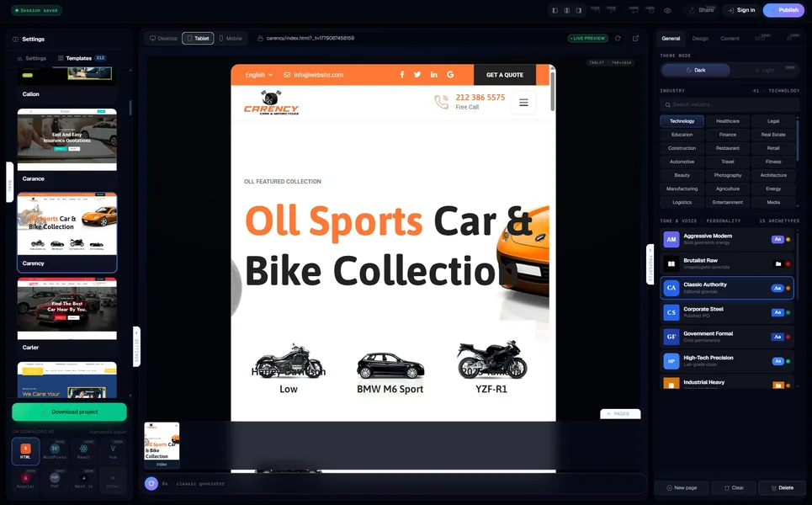Open the hamburger menu in preview

(523, 103)
